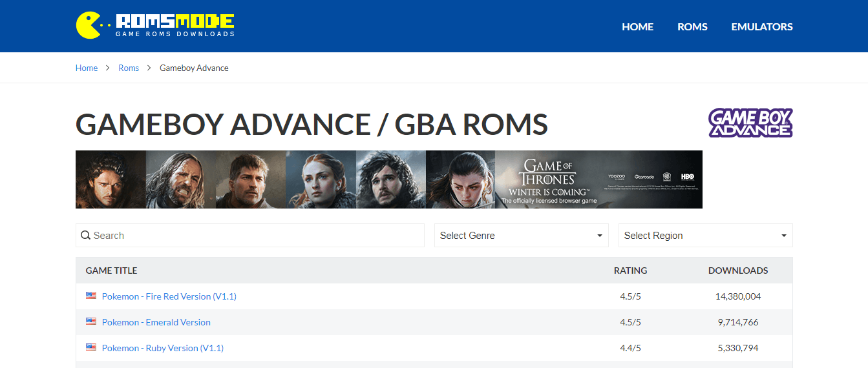868x368 pixels.
Task: Click the Game Boy Advance logo
Action: point(750,123)
